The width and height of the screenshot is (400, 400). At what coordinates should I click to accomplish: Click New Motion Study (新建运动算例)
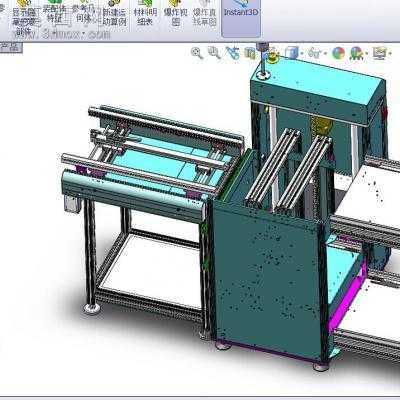coord(114,14)
